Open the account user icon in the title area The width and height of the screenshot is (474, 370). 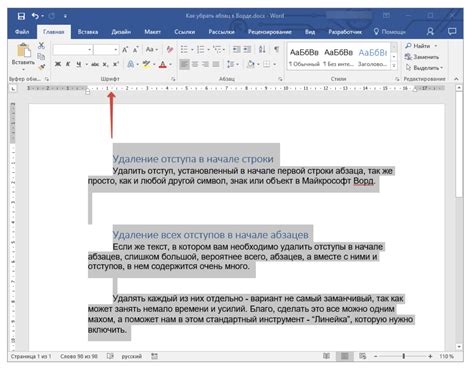tap(430, 32)
